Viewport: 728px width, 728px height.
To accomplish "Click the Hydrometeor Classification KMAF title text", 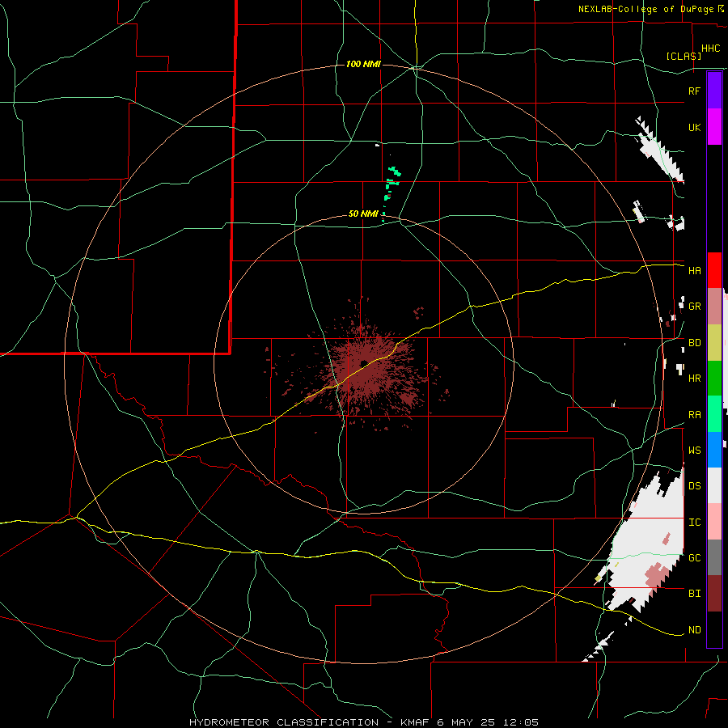I will [x=364, y=722].
